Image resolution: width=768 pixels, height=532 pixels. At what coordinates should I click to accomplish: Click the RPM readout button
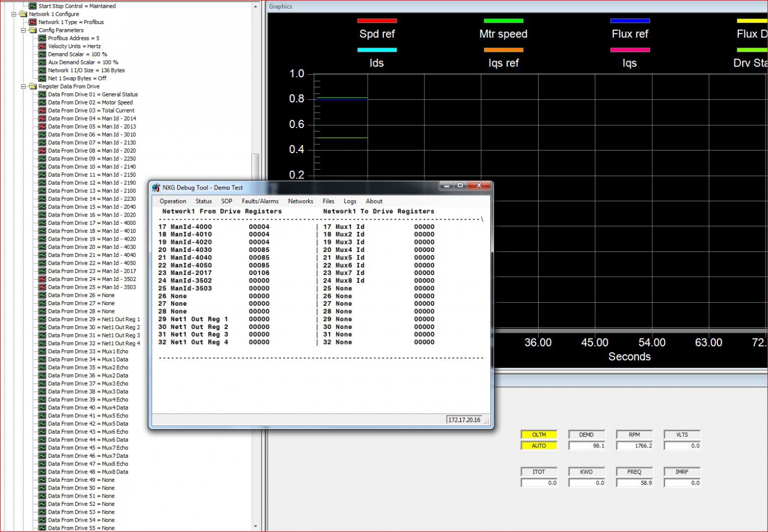point(634,434)
